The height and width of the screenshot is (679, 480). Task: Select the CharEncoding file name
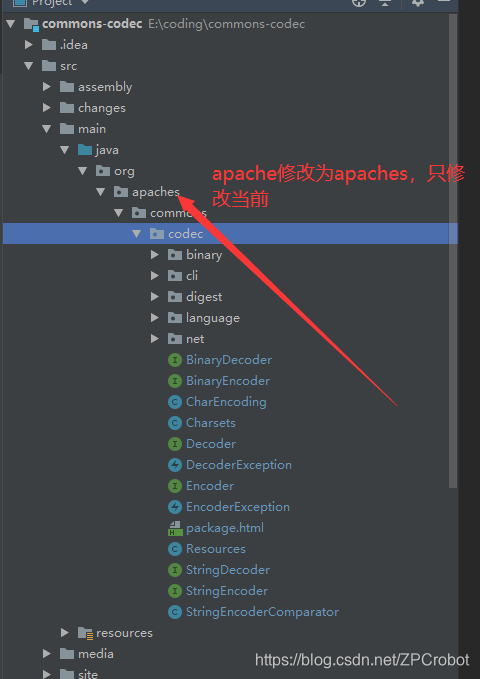tap(226, 402)
